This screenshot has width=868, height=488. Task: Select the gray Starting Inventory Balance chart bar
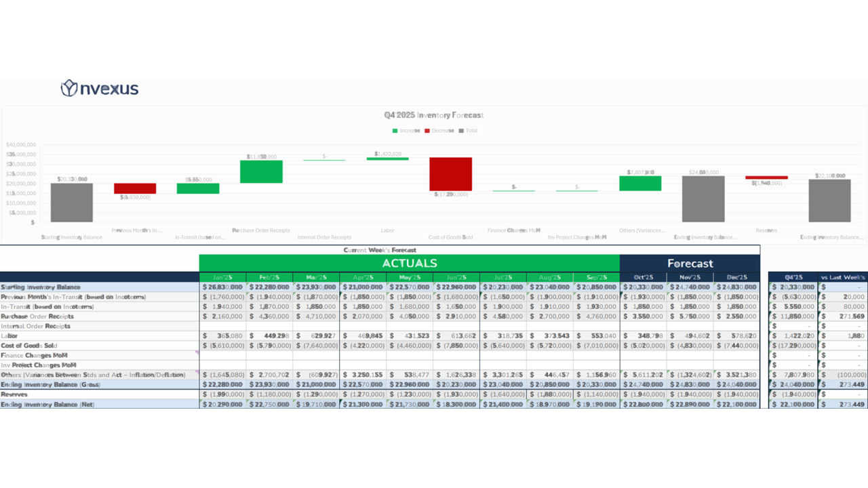(x=71, y=203)
